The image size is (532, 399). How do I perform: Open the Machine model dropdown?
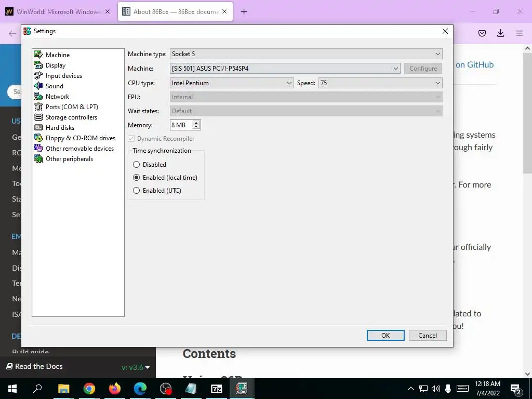coord(285,68)
